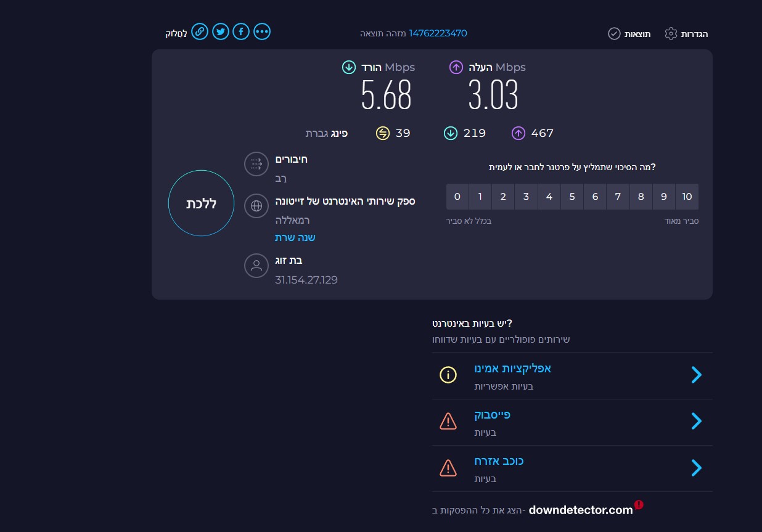Click the globe server icon
This screenshot has height=532, width=762.
point(256,206)
